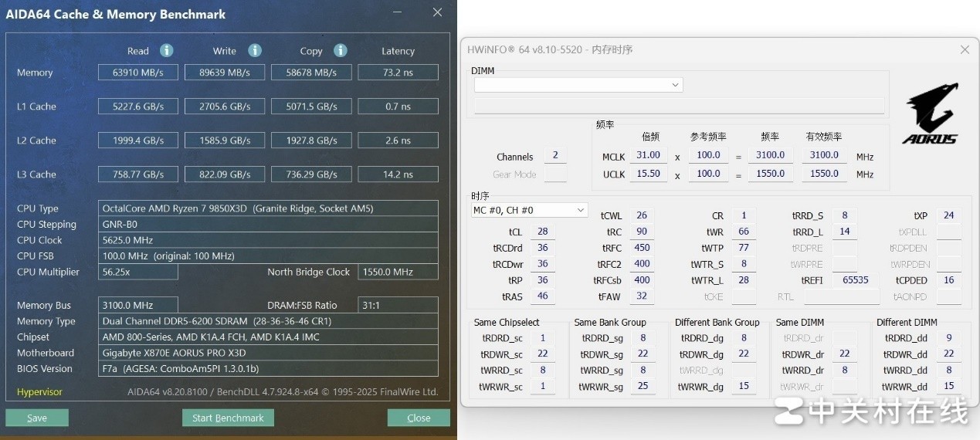Viewport: 980px width, 440px height.
Task: Click the tREFI value 65535
Action: [x=856, y=280]
